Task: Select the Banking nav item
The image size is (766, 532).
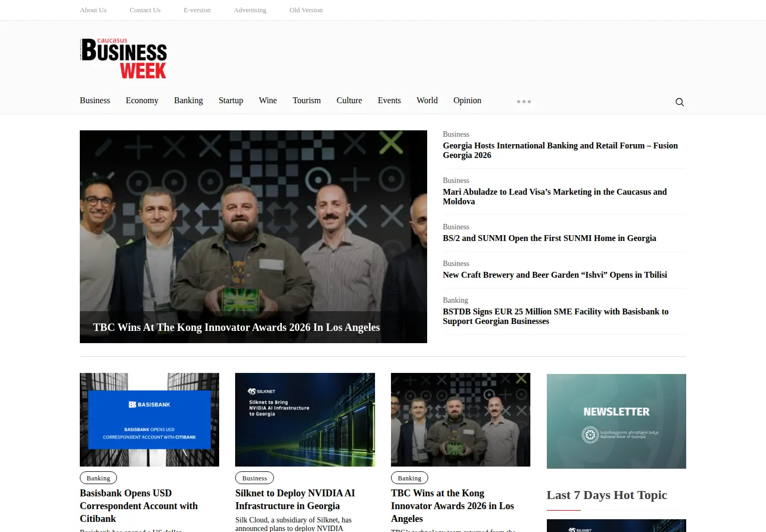Action: click(188, 101)
